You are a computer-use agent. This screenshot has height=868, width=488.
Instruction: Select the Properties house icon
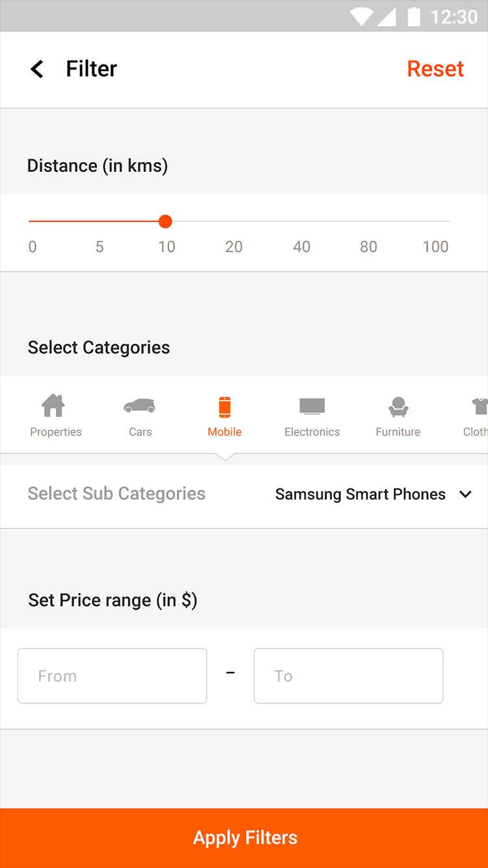click(x=53, y=406)
